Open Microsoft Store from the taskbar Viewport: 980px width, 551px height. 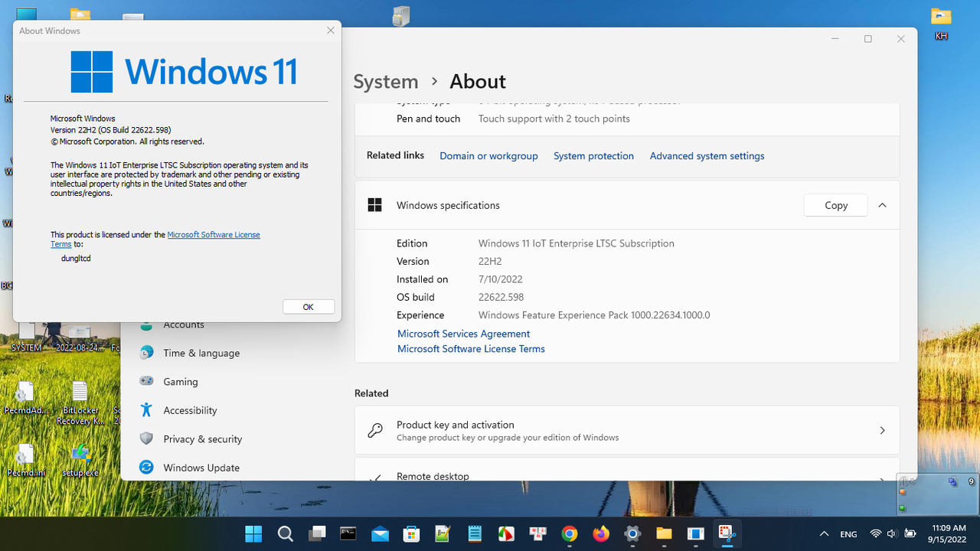coord(411,533)
